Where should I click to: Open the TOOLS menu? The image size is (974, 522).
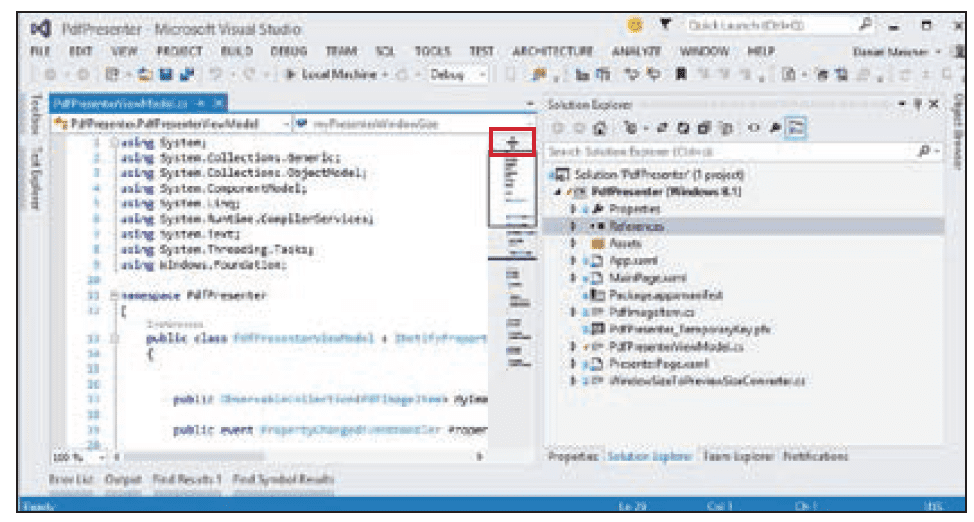[x=432, y=52]
